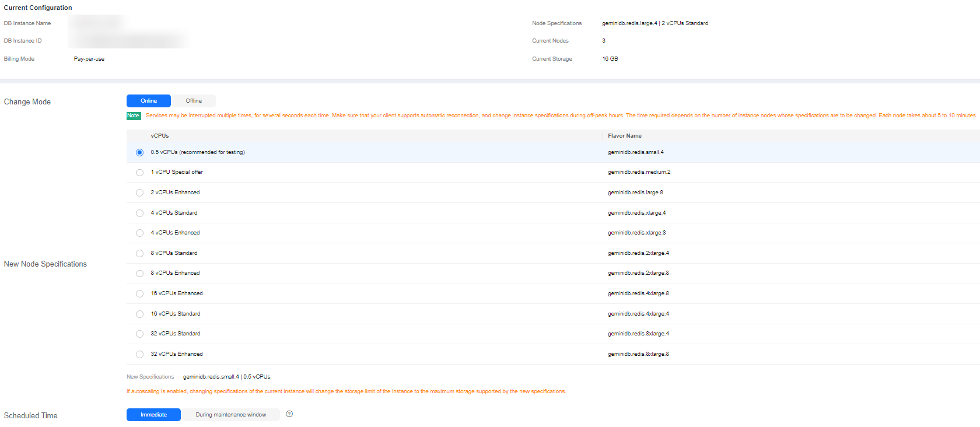This screenshot has width=980, height=427.
Task: Click the 16 vCPUs Standard label
Action: point(176,314)
